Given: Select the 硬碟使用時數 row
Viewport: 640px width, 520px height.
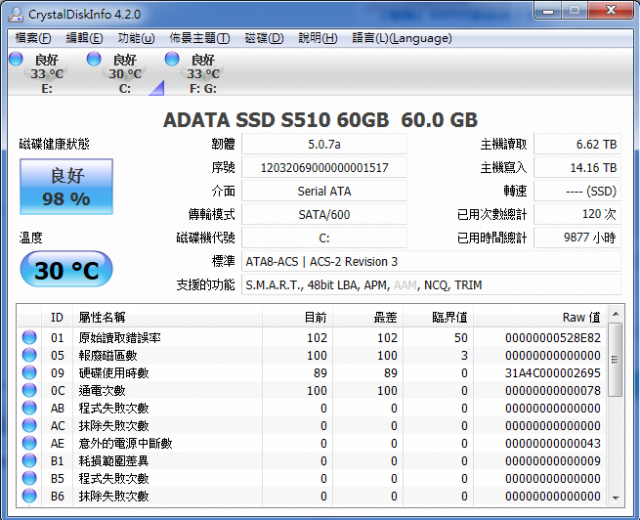Looking at the screenshot, I should [x=312, y=373].
